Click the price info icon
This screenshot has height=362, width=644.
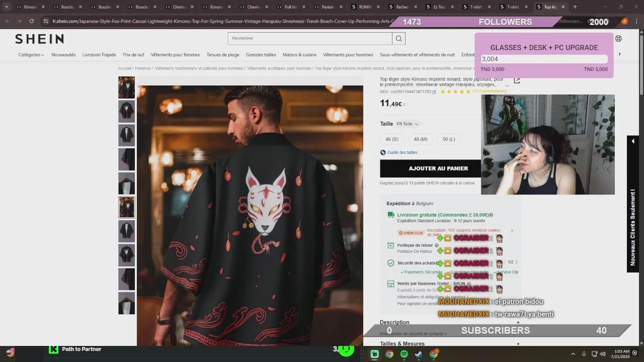[404, 105]
